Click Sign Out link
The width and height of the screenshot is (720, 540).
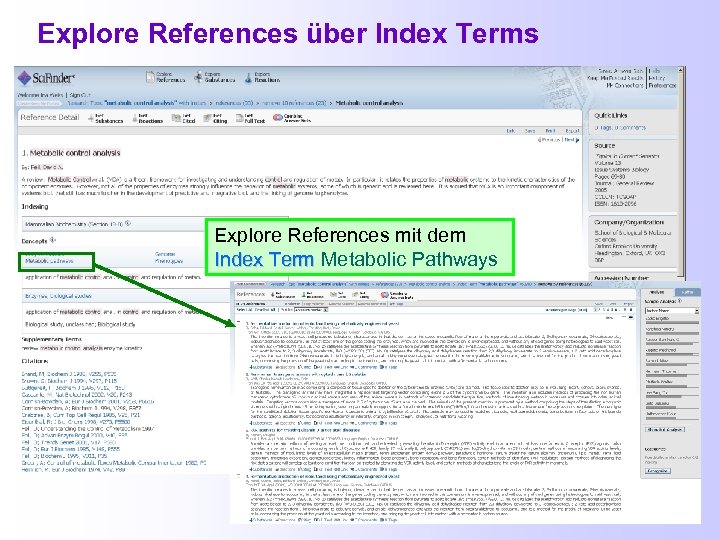click(x=80, y=95)
